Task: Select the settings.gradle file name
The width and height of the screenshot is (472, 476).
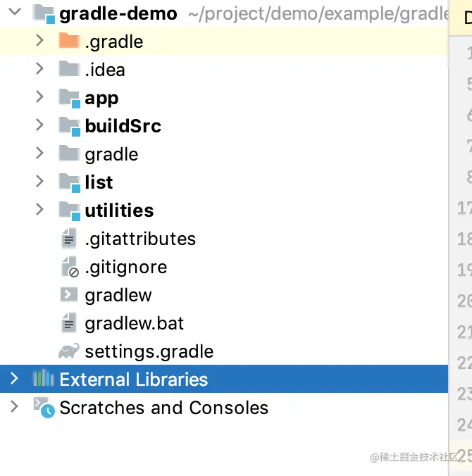Action: click(x=149, y=351)
